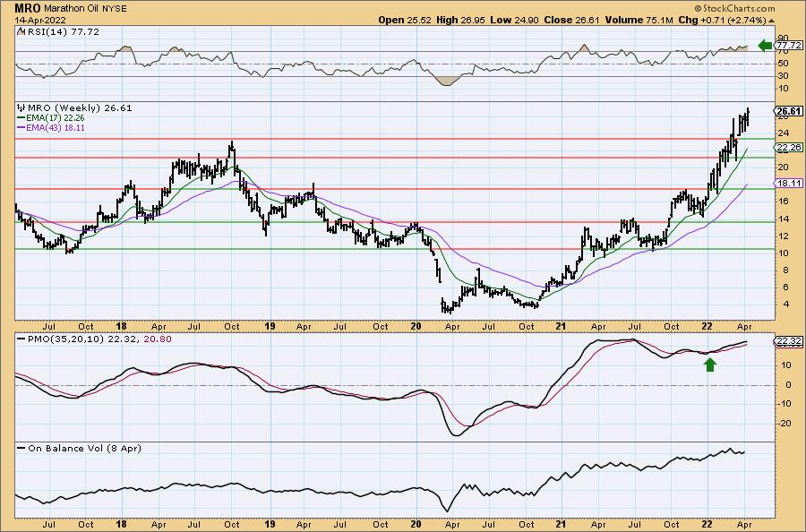The image size is (806, 532).
Task: Click the up triangle after the change percent
Action: tap(772, 21)
